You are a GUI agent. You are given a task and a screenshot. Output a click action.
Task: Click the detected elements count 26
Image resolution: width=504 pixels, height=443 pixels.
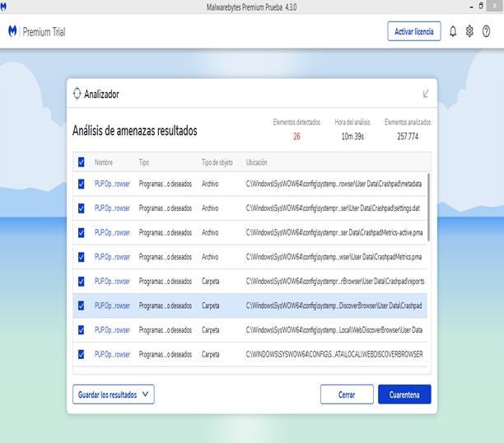click(x=296, y=137)
